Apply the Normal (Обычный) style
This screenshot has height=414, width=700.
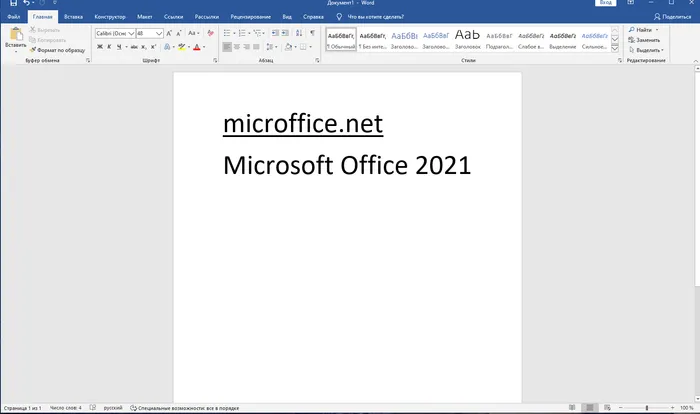[341, 39]
